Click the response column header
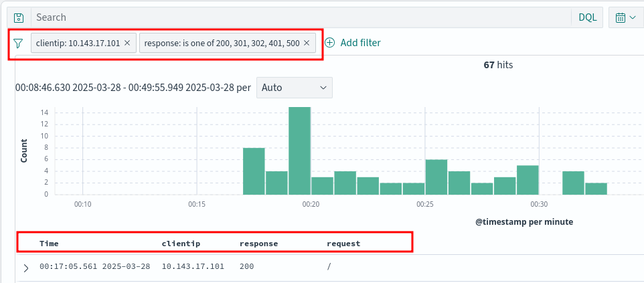 pyautogui.click(x=258, y=244)
